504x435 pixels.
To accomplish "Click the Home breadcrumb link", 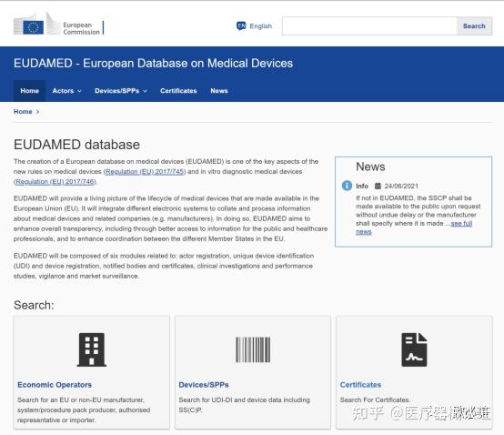I will (23, 112).
